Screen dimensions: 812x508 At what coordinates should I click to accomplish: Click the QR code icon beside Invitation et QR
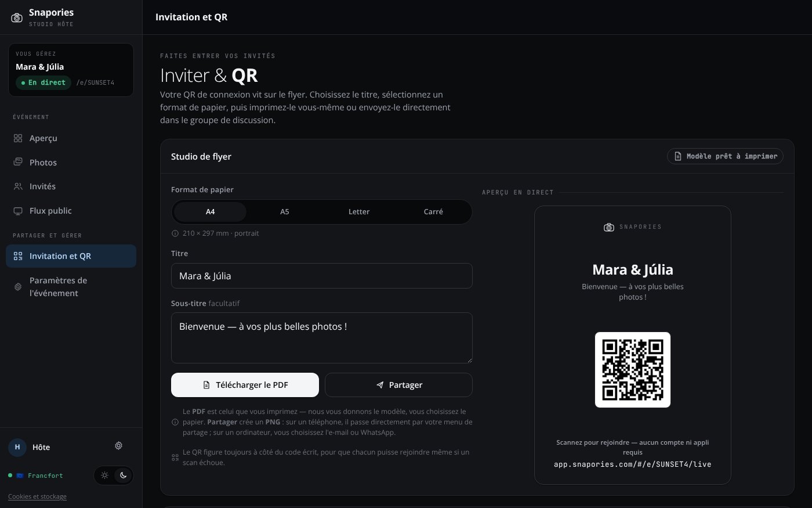click(x=18, y=256)
